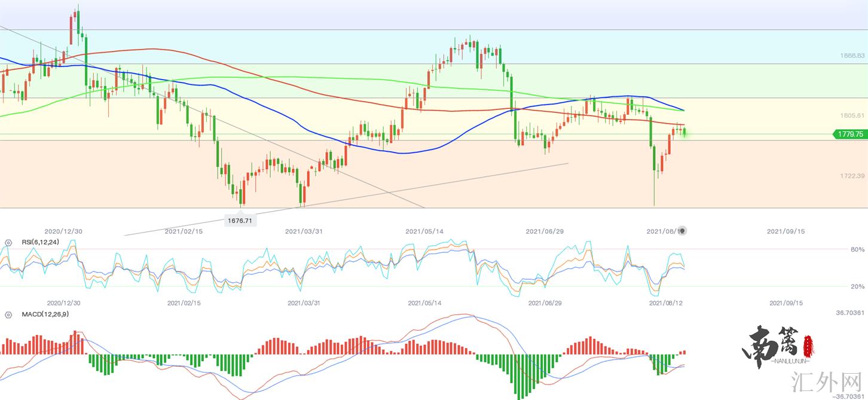Click the 1805.61 price axis label
Screen dimensions: 868x400
coord(852,115)
